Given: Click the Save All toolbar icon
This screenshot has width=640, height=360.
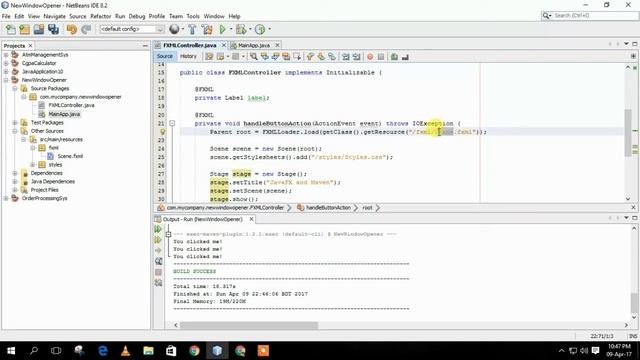Looking at the screenshot, I should (x=53, y=29).
